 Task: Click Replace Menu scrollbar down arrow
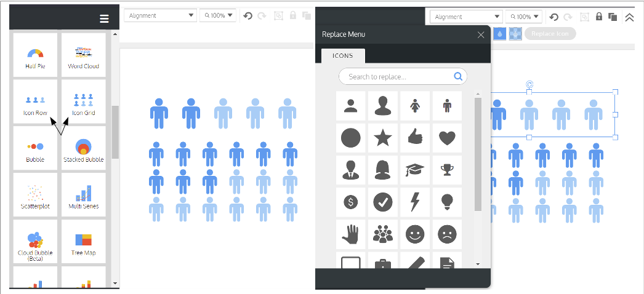point(478,264)
